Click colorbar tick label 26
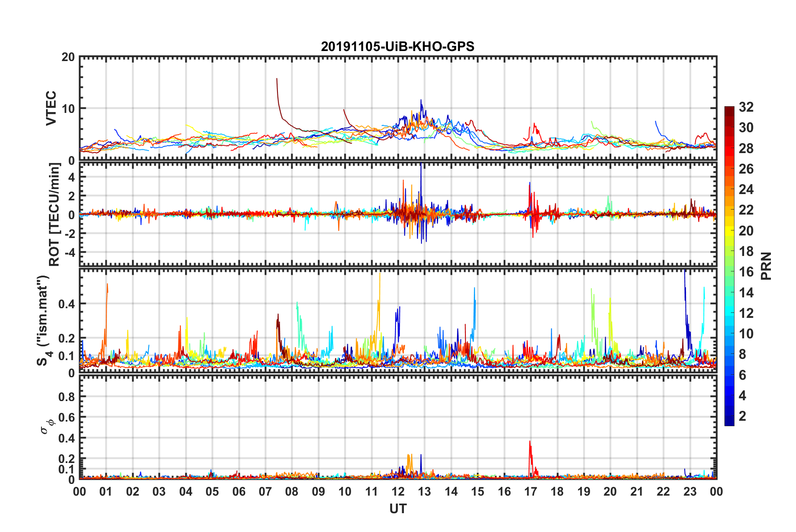The height and width of the screenshot is (532, 796). pos(746,169)
